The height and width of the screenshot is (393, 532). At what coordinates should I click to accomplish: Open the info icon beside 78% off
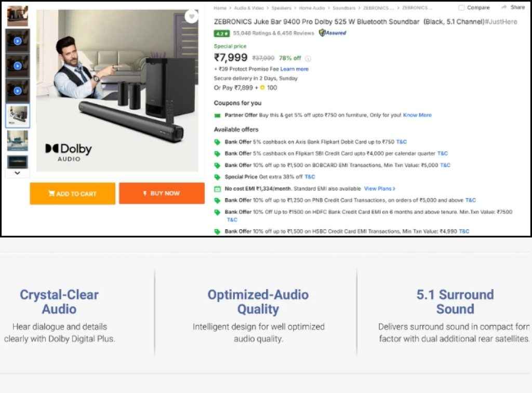click(x=308, y=58)
